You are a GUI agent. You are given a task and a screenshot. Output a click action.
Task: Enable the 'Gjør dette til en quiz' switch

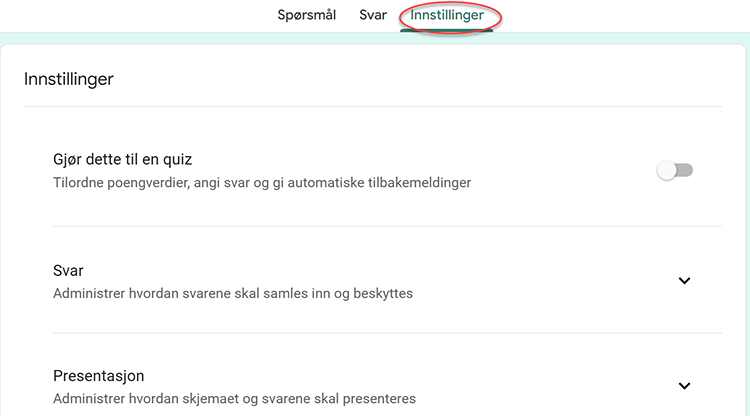[675, 171]
